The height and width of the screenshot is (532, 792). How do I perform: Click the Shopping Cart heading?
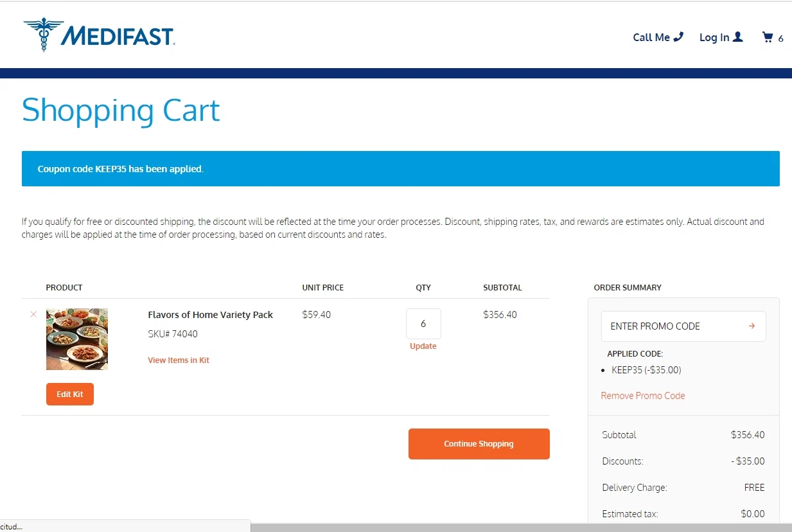tap(121, 111)
